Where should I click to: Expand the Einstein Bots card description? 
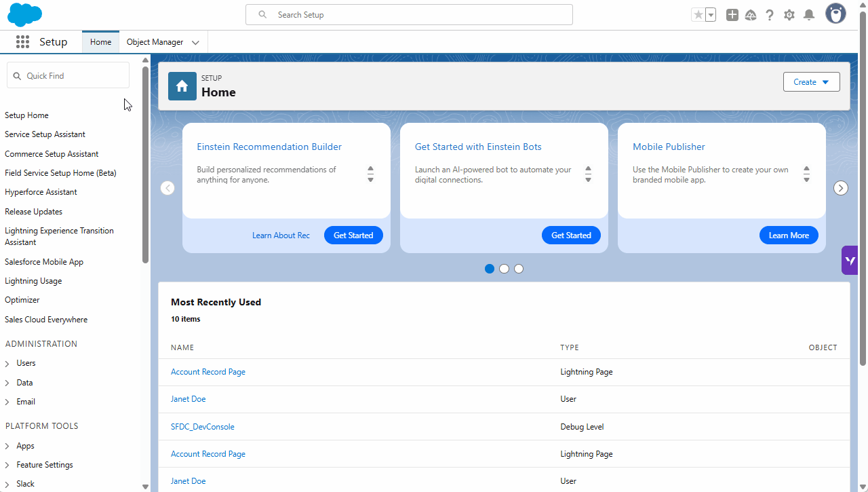click(x=588, y=174)
